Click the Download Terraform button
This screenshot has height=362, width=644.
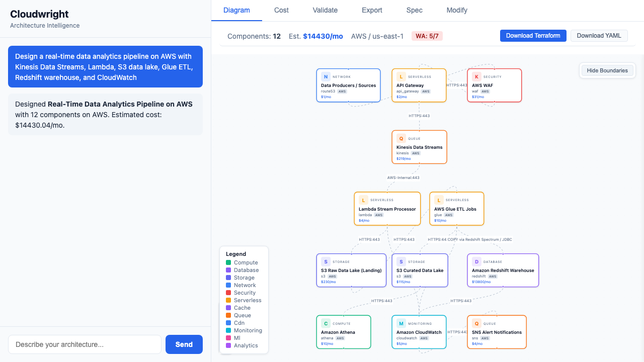(x=533, y=36)
